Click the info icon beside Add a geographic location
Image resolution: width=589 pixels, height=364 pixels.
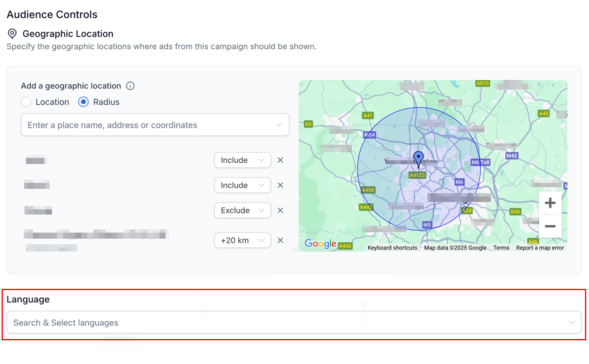pos(130,86)
